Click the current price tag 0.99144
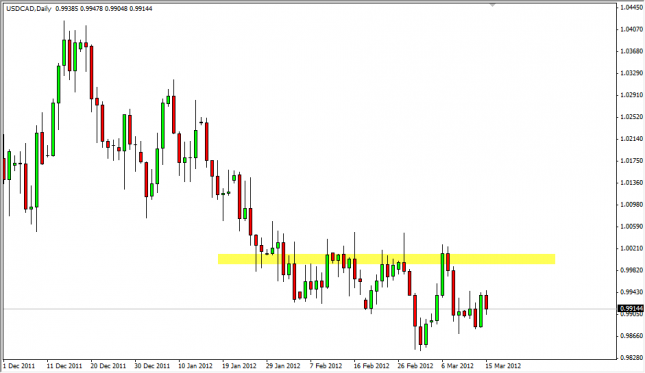Screen dimensions: 645x373 [631, 308]
